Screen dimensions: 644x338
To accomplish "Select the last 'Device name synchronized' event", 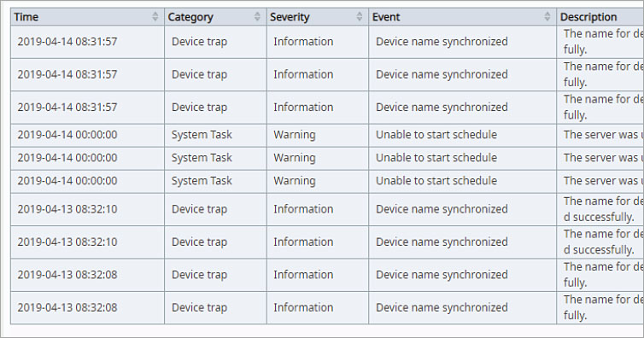I will [x=442, y=307].
